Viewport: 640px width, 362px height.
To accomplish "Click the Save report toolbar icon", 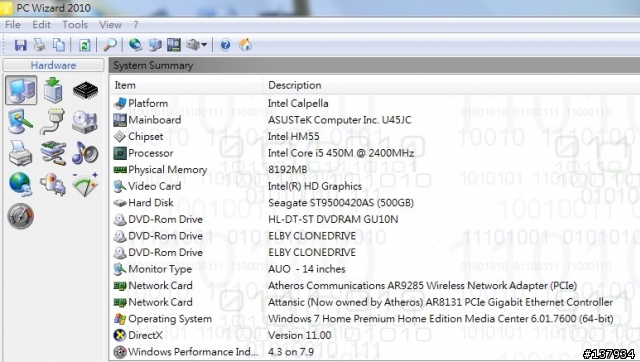I will [x=20, y=45].
